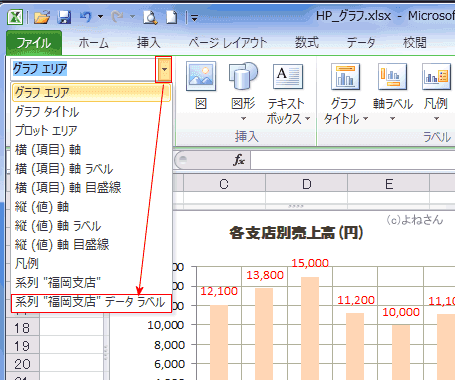
Task: Click the New document icon
Action: (x=171, y=17)
